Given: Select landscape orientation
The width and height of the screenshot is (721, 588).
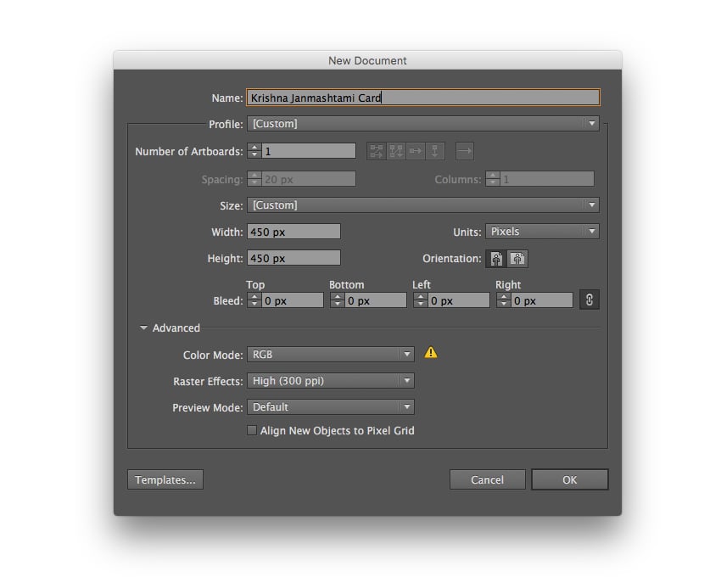Looking at the screenshot, I should (517, 259).
